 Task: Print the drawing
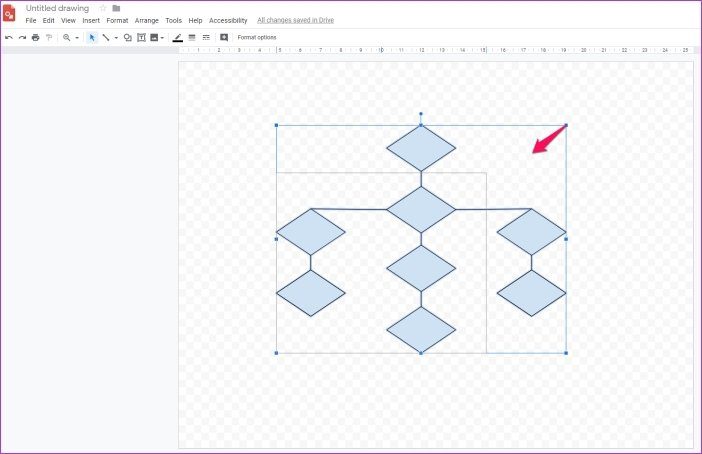pos(35,38)
